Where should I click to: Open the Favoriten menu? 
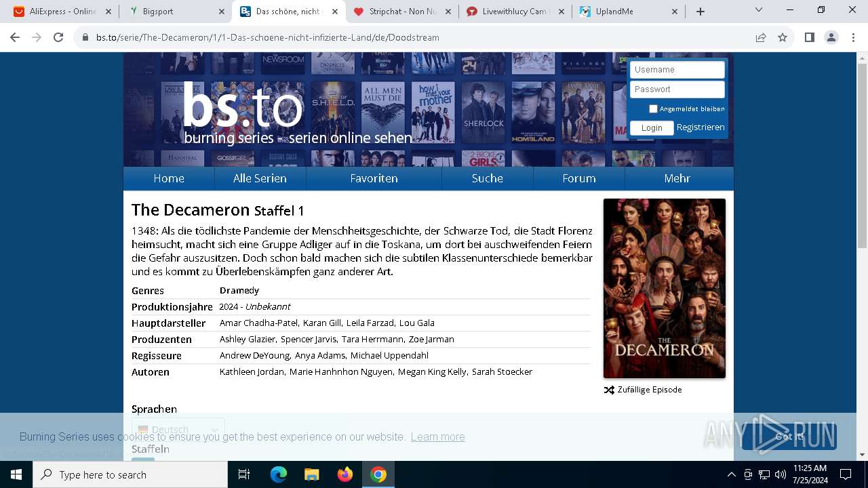374,178
